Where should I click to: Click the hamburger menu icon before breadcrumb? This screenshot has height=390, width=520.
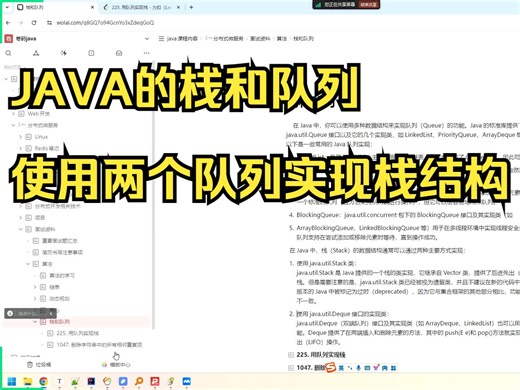[x=161, y=39]
